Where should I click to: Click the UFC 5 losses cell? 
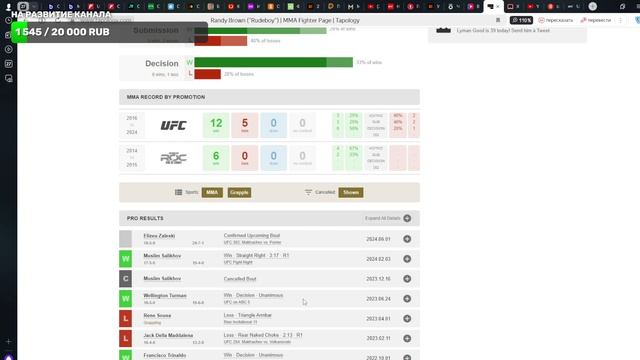[x=244, y=125]
